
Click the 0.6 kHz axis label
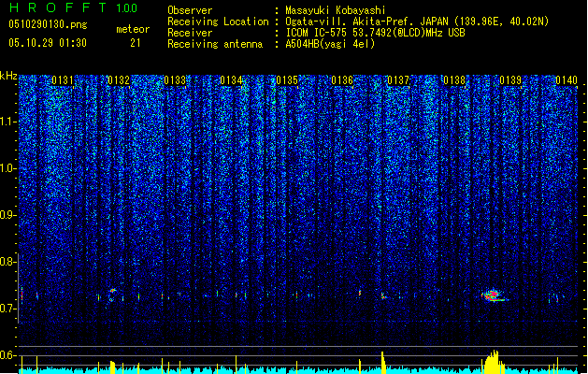[7, 355]
